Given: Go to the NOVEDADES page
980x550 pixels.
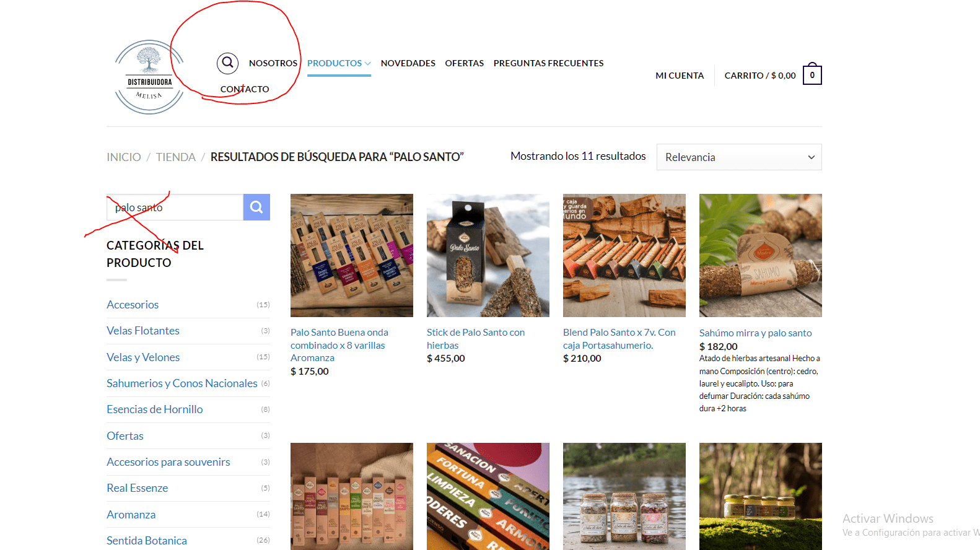Looking at the screenshot, I should tap(408, 63).
